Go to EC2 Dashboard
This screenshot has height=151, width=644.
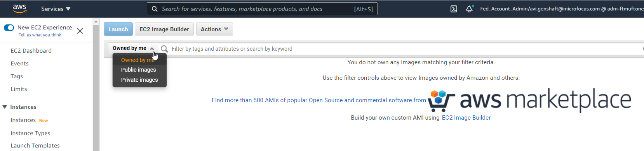coord(31,51)
